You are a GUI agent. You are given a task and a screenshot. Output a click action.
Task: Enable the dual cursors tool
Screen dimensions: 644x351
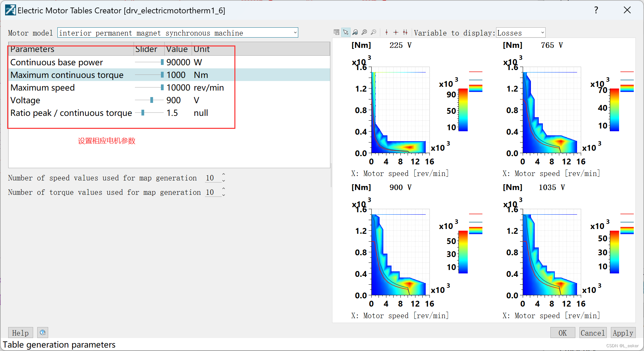coord(405,32)
